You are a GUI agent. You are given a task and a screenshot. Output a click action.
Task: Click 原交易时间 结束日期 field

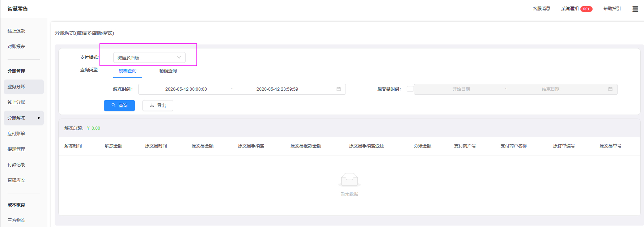[550, 89]
